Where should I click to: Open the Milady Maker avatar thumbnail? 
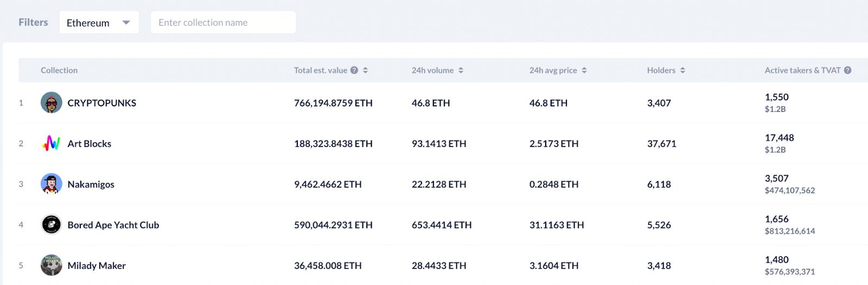[52, 265]
